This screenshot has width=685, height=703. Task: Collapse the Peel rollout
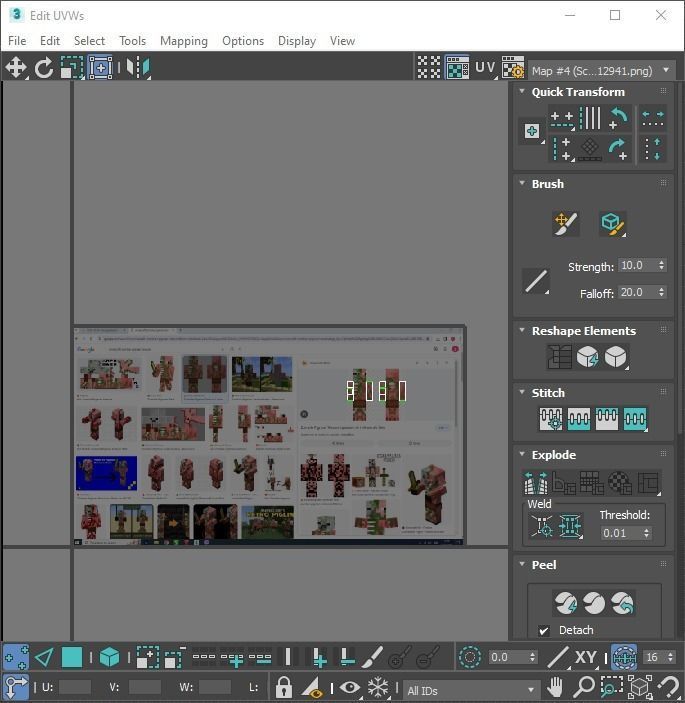coord(522,564)
